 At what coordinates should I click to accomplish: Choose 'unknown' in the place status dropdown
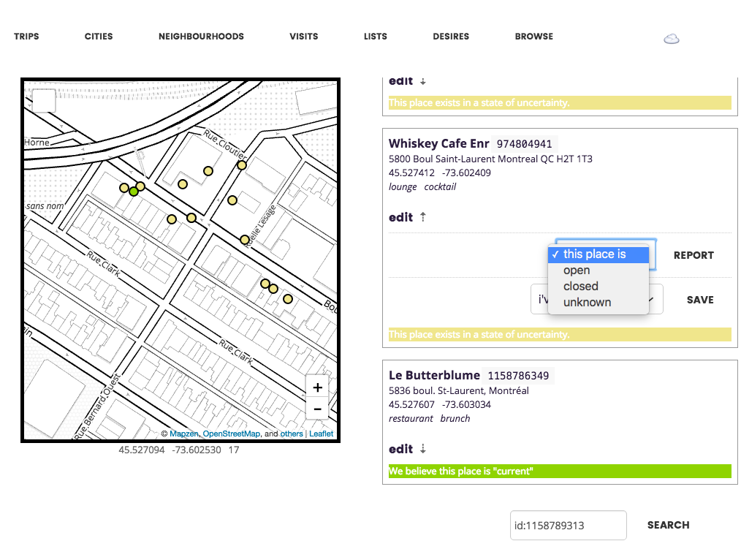coord(598,303)
